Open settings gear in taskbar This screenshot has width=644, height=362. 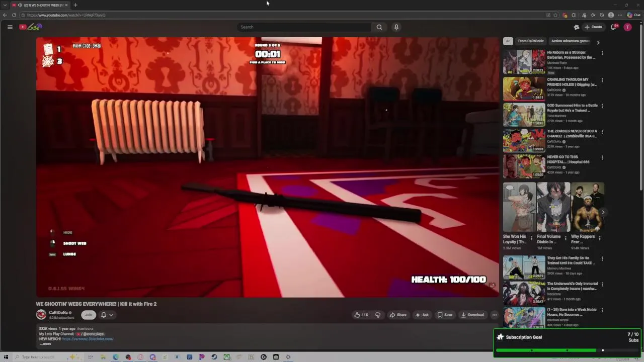tap(288, 357)
